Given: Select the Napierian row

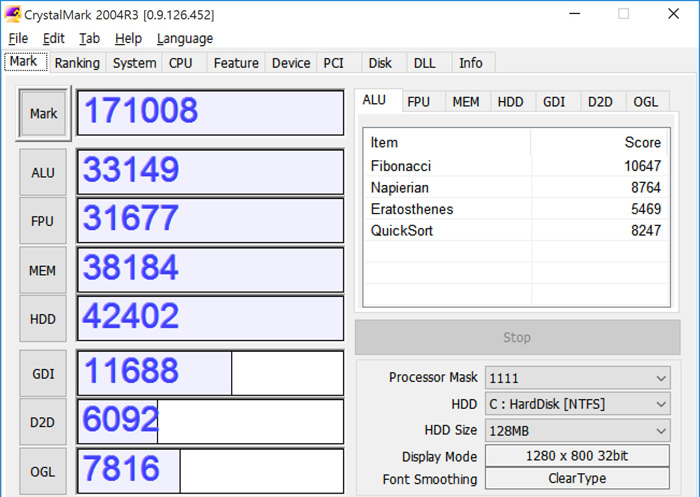Looking at the screenshot, I should pyautogui.click(x=516, y=188).
